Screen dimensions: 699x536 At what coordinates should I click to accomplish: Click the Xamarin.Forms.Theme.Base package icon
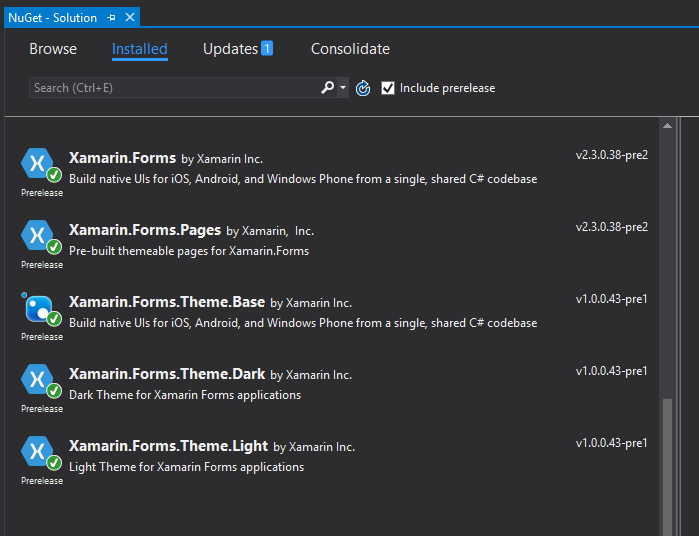point(41,309)
